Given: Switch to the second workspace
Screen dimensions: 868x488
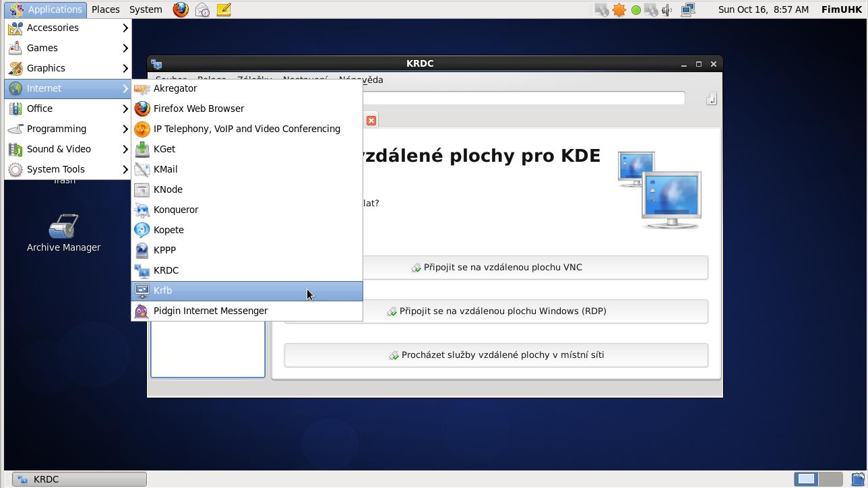Looking at the screenshot, I should (x=830, y=479).
